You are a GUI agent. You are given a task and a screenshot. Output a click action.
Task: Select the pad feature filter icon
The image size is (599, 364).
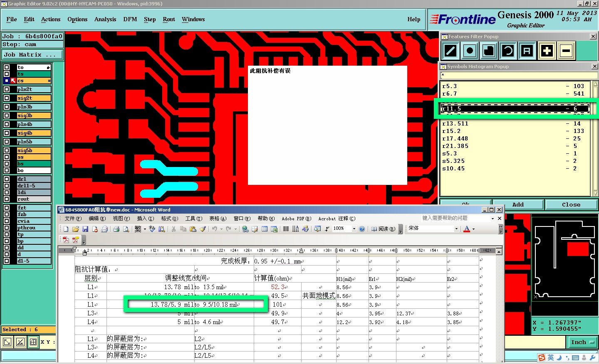tap(470, 51)
